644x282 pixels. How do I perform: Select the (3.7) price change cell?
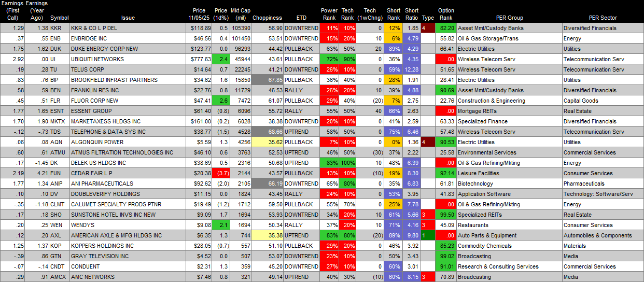pos(221,173)
